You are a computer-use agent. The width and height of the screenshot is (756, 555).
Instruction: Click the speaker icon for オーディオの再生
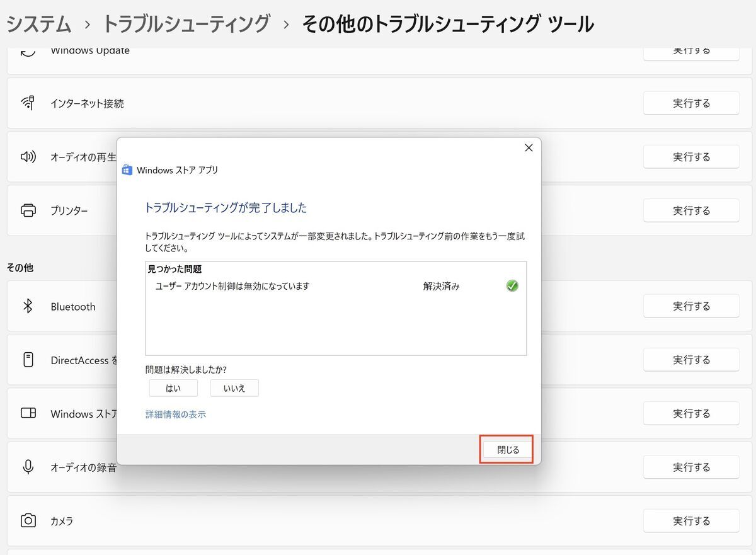(x=28, y=157)
